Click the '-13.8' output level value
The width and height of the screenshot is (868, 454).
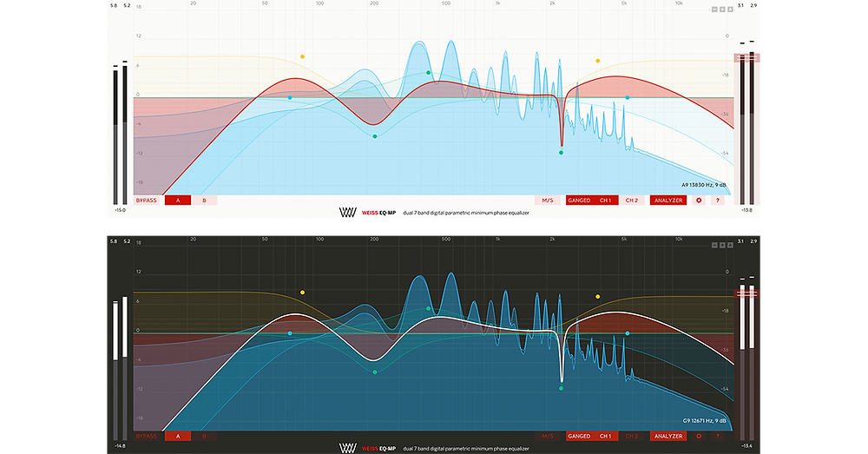coord(746,210)
